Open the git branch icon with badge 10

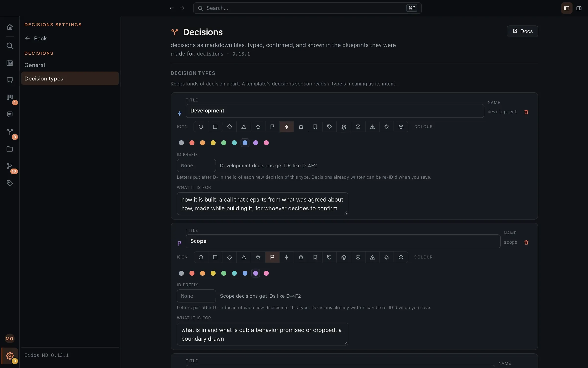click(x=10, y=166)
